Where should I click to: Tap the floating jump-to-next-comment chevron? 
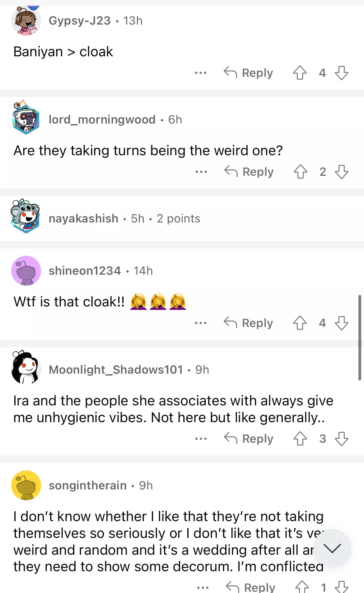[332, 548]
